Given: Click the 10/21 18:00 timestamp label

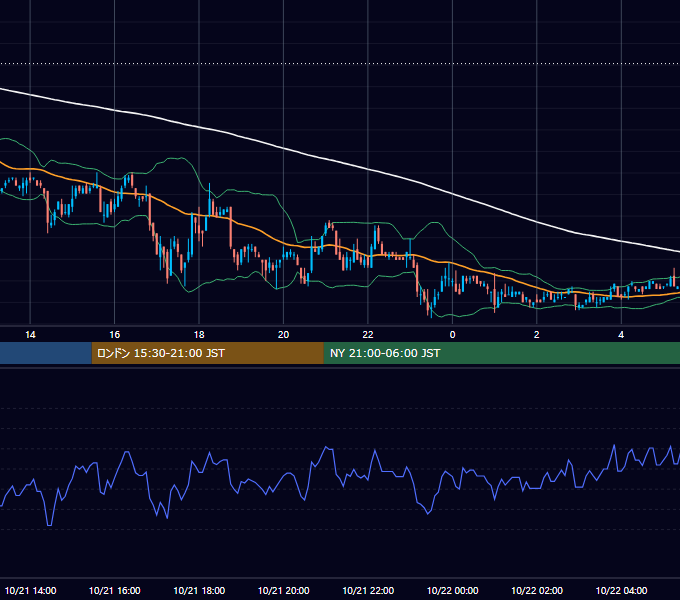Looking at the screenshot, I should (x=199, y=590).
